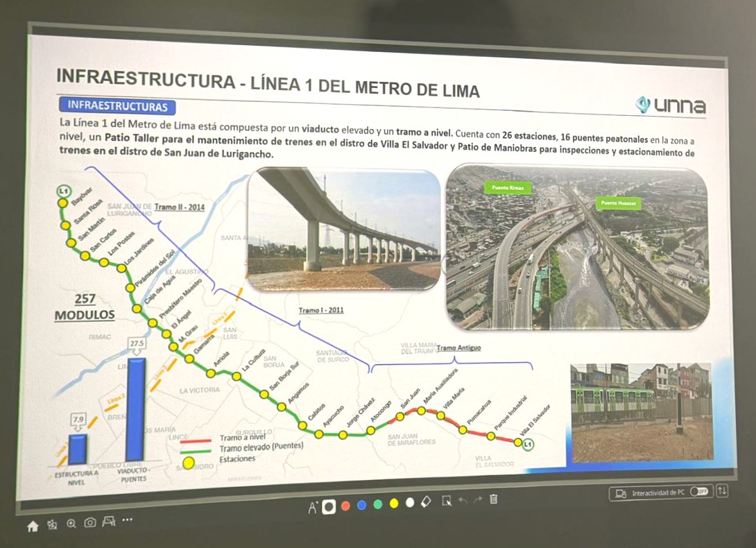This screenshot has width=756, height=548.
Task: Expand the up-down arrows toolbar button
Action: (x=722, y=490)
